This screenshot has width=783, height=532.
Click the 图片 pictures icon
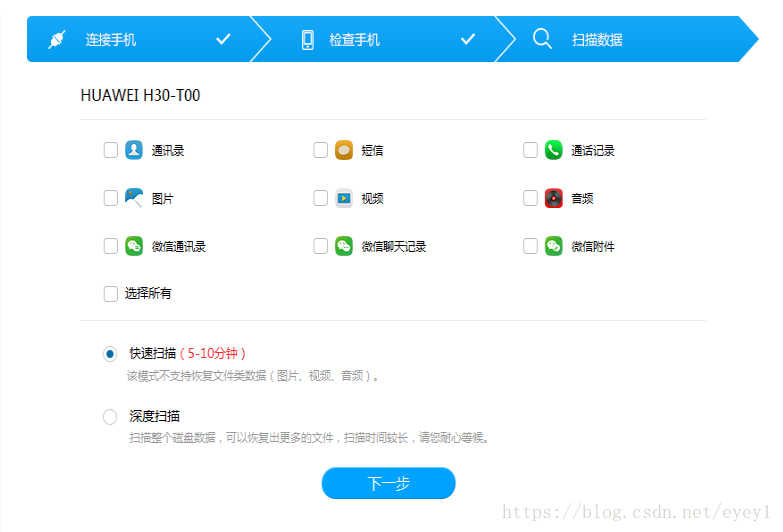coord(134,198)
